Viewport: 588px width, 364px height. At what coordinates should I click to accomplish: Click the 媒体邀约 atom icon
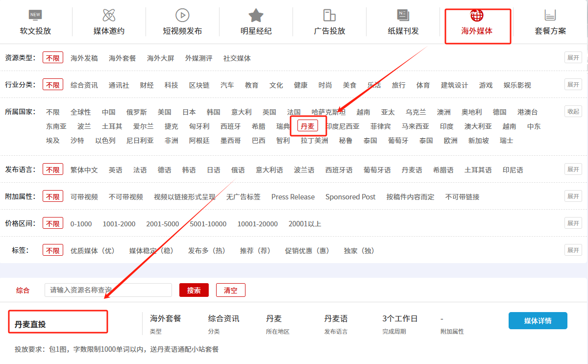click(109, 15)
